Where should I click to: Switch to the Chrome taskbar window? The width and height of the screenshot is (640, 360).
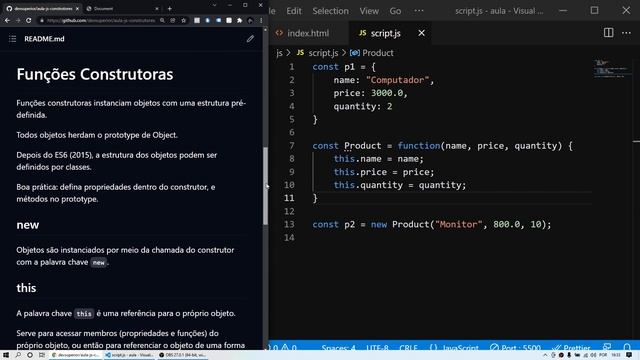point(76,355)
